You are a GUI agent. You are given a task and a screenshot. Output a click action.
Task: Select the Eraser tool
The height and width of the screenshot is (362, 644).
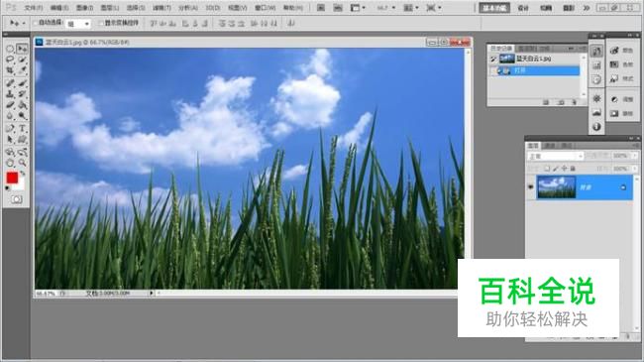tap(10, 105)
